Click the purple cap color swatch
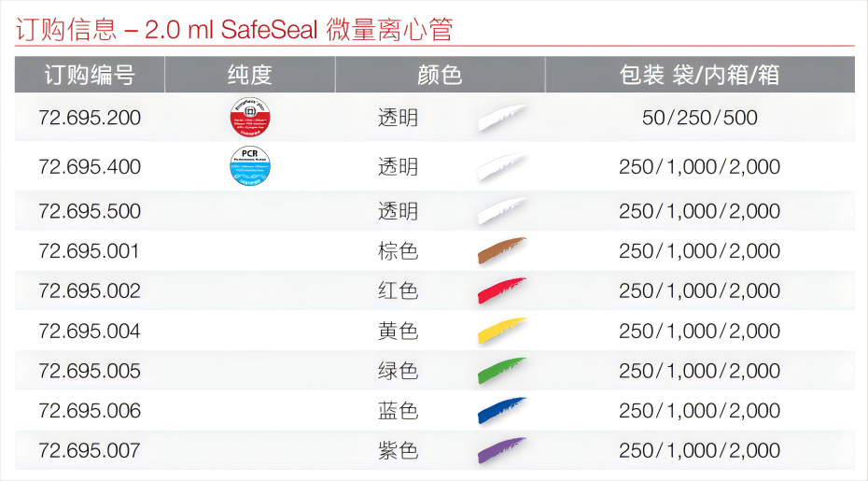The height and width of the screenshot is (481, 868). [x=501, y=451]
